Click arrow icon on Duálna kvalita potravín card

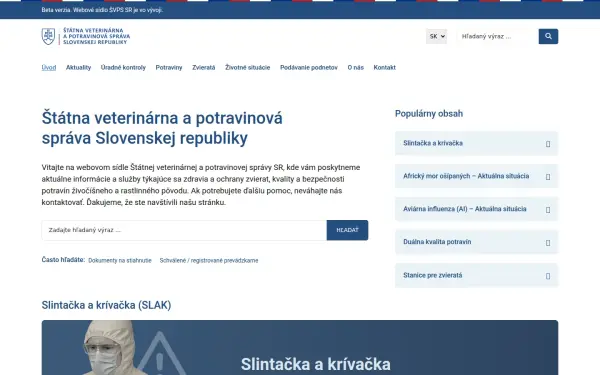(x=548, y=243)
